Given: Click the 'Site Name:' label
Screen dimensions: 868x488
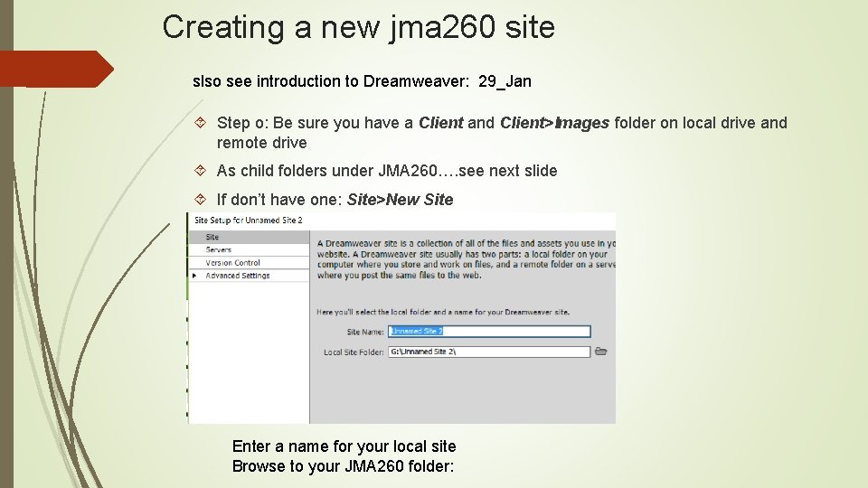Looking at the screenshot, I should click(365, 332).
